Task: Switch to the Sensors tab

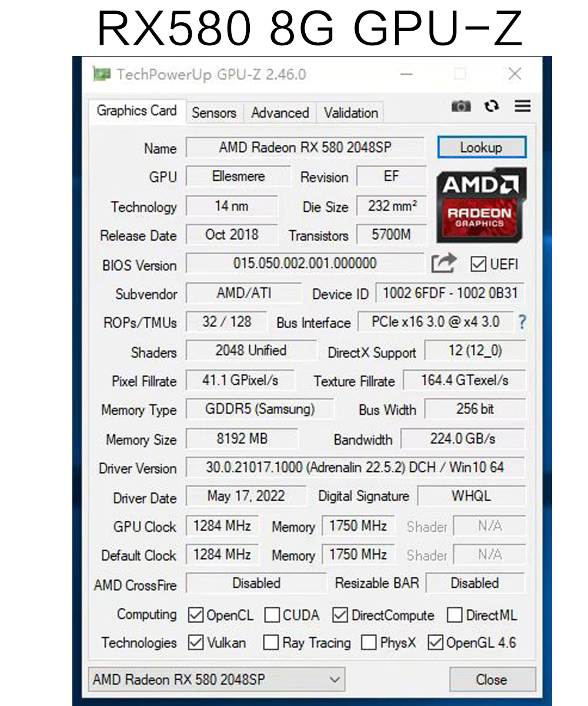Action: [214, 112]
